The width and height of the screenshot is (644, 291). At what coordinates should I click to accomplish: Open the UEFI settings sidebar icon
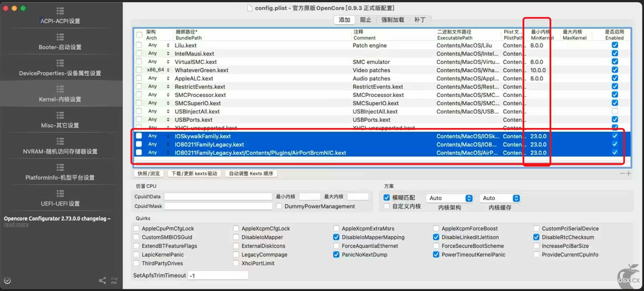tap(60, 193)
